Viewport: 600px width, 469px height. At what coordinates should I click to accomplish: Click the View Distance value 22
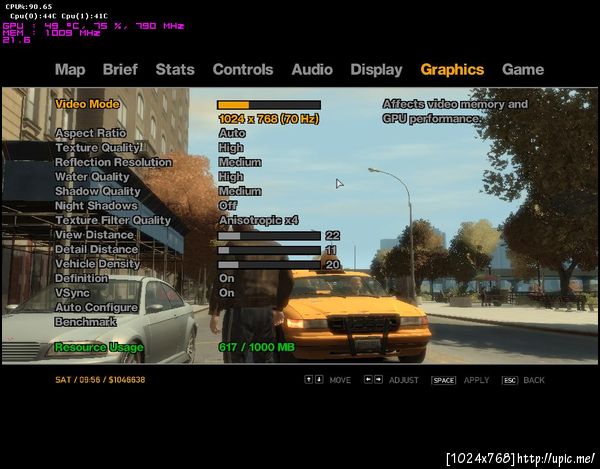click(333, 236)
